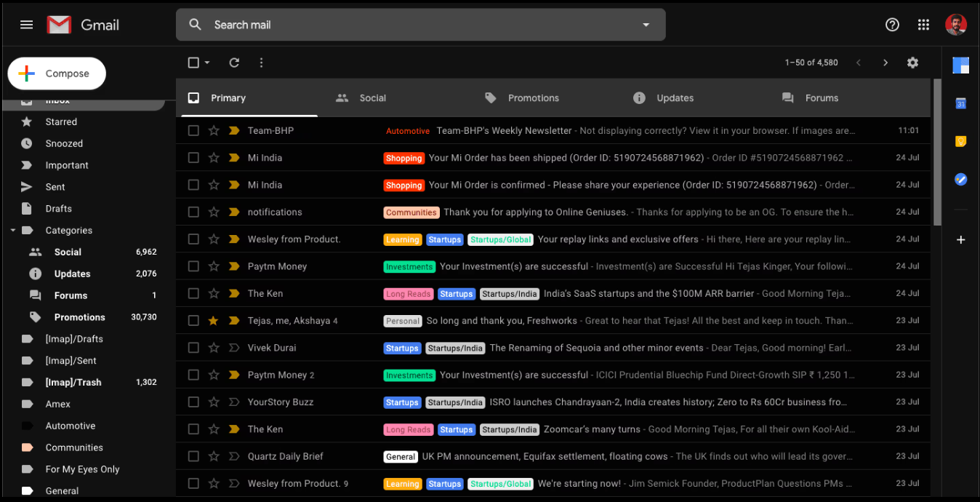Open the Google apps grid
Viewport: 980px width, 502px height.
924,24
